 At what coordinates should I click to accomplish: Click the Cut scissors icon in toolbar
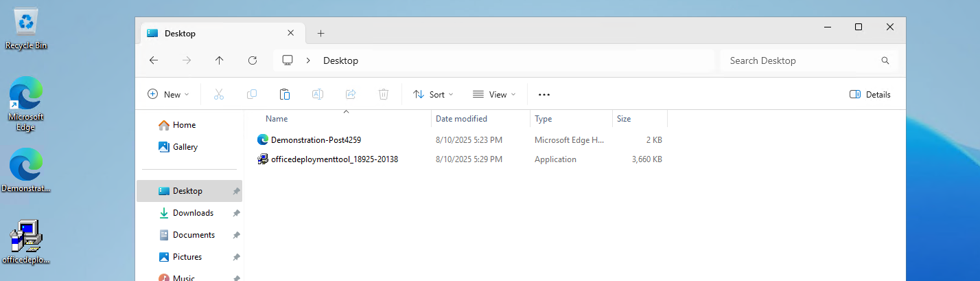coord(219,95)
